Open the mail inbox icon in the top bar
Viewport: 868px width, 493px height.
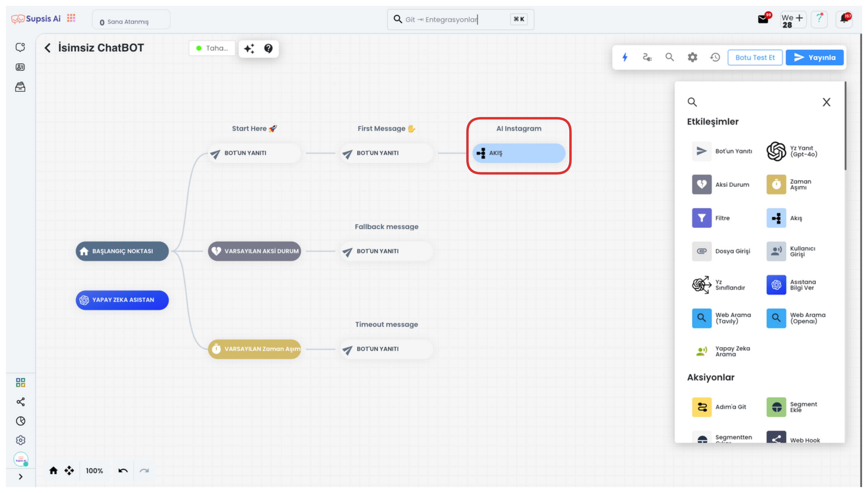(x=764, y=18)
